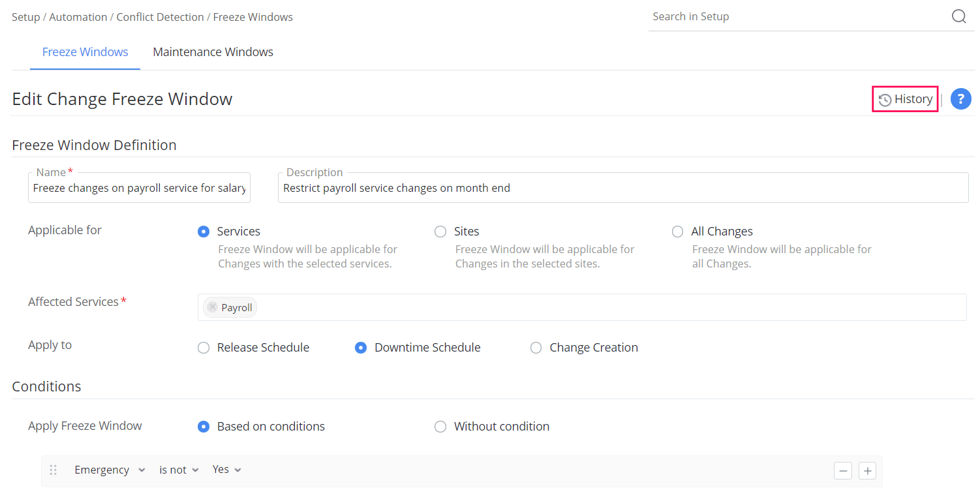Click the Description text field
Image resolution: width=980 pixels, height=501 pixels.
coord(622,189)
